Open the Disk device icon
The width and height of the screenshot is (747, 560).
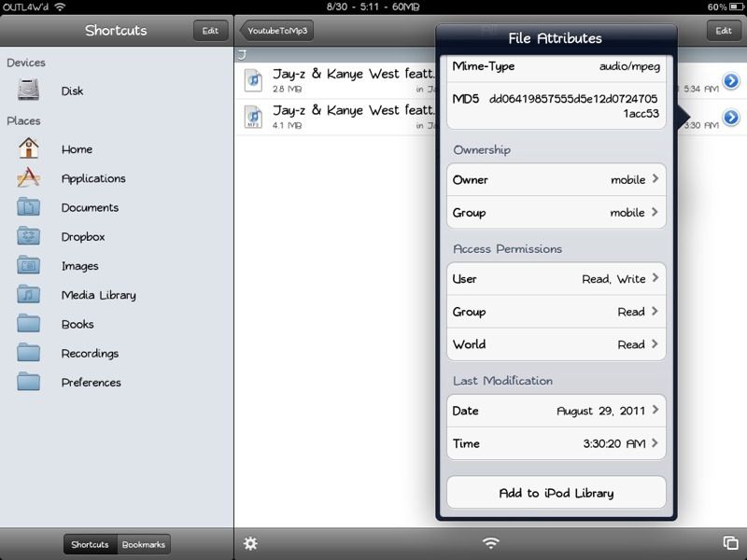29,90
